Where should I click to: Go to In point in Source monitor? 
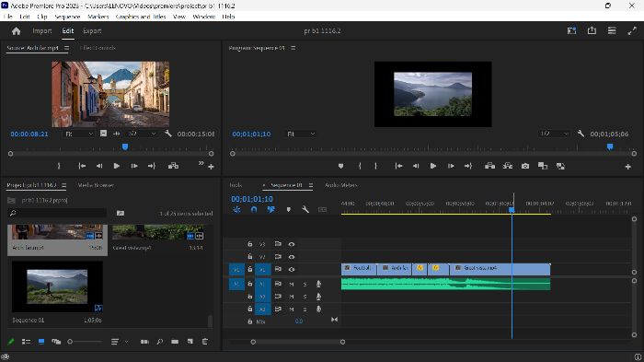82,166
